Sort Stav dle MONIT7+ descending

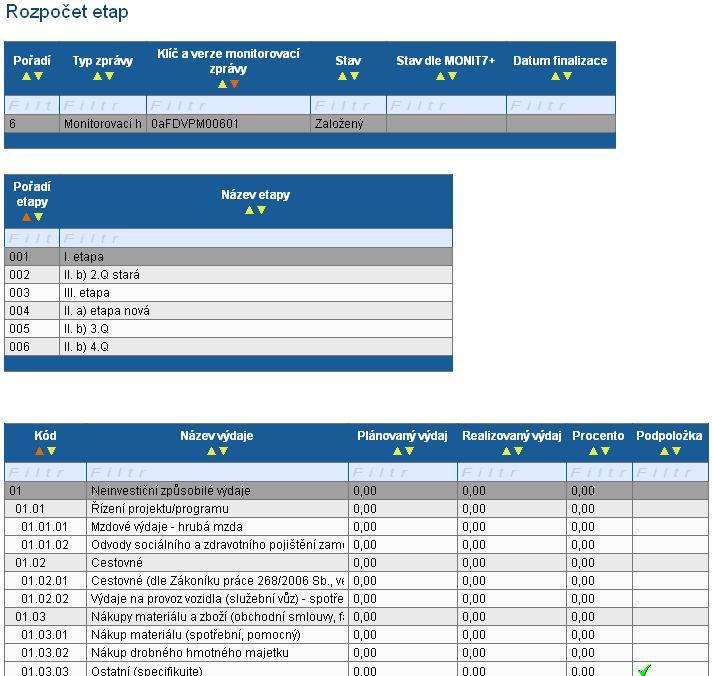[x=452, y=76]
